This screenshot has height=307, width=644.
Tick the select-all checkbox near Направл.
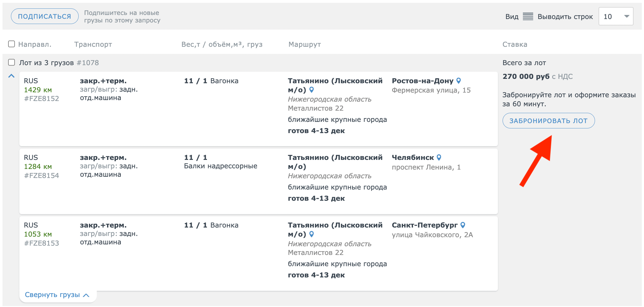12,44
